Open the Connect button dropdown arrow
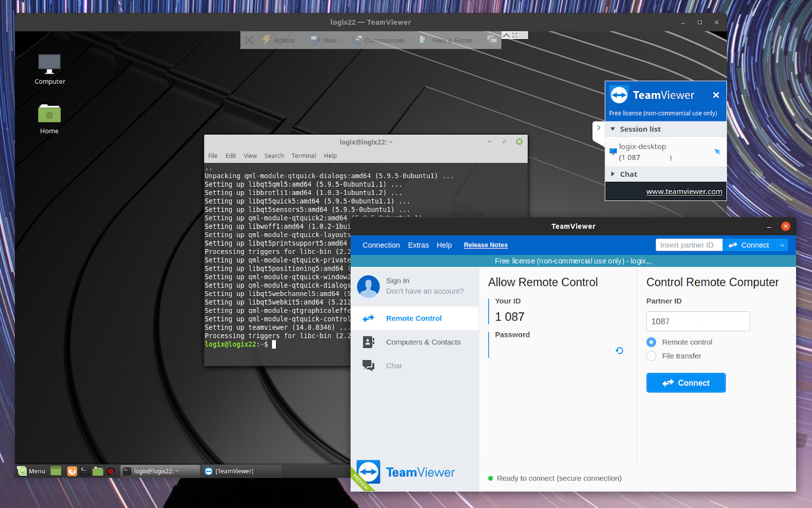 tap(783, 245)
